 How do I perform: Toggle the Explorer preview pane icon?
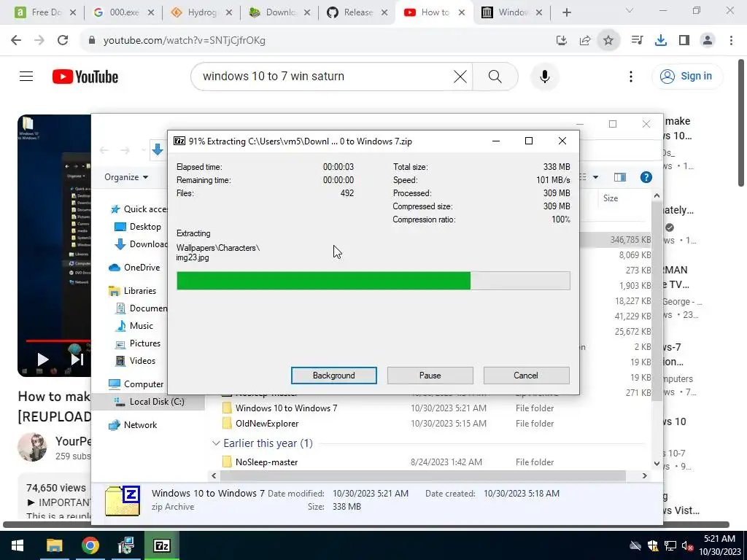[x=620, y=177]
